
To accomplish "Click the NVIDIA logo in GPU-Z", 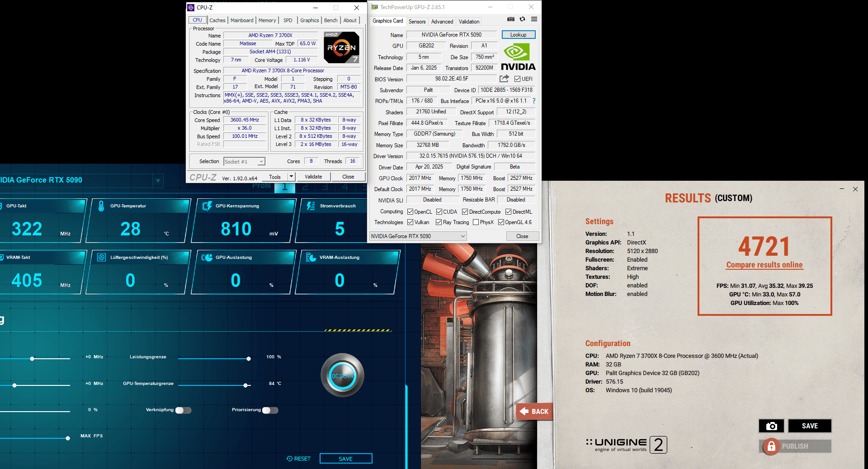I will click(x=518, y=57).
